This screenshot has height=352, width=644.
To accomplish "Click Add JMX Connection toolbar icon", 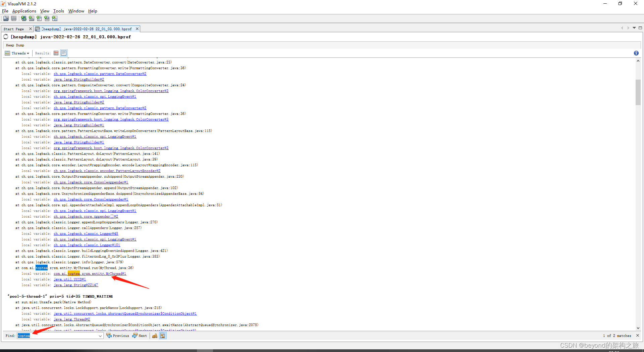I will (32, 18).
